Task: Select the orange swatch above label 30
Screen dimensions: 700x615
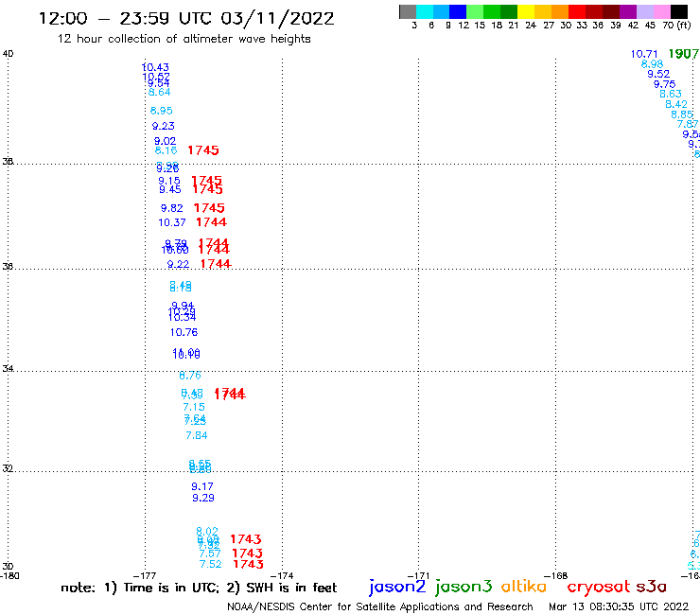Action: click(x=560, y=12)
